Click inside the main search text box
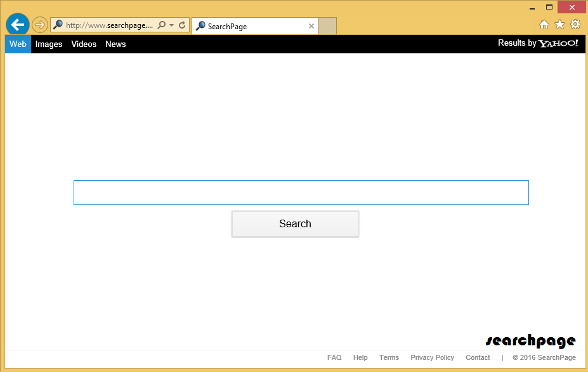The width and height of the screenshot is (588, 372). click(301, 192)
